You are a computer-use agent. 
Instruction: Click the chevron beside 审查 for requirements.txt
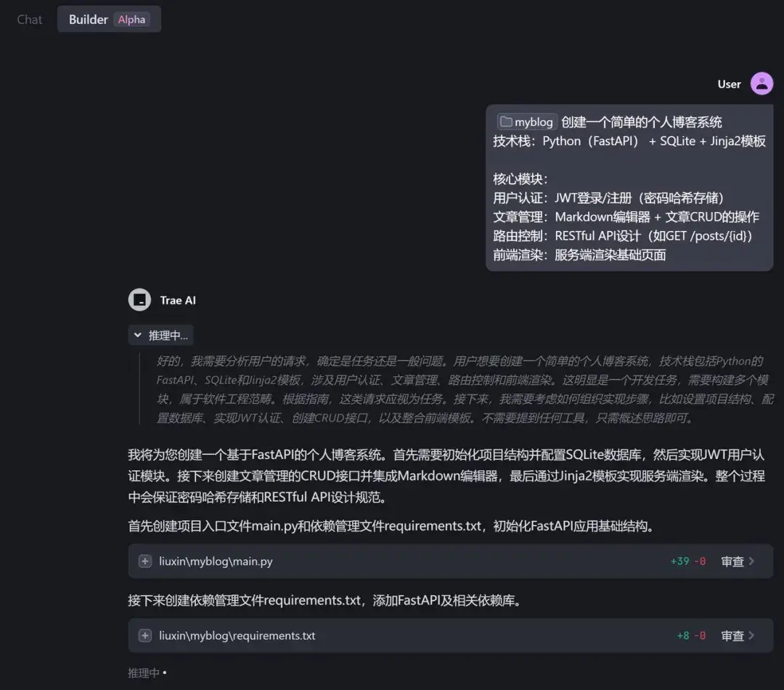click(x=750, y=635)
